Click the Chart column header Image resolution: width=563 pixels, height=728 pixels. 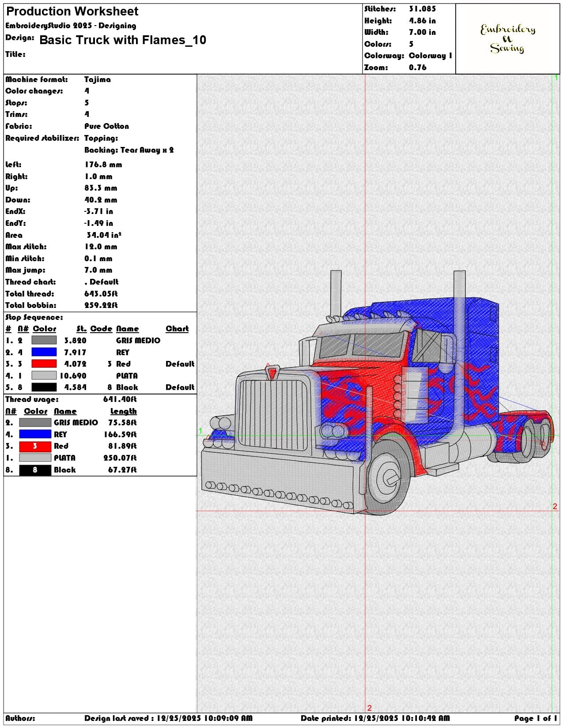click(x=177, y=329)
